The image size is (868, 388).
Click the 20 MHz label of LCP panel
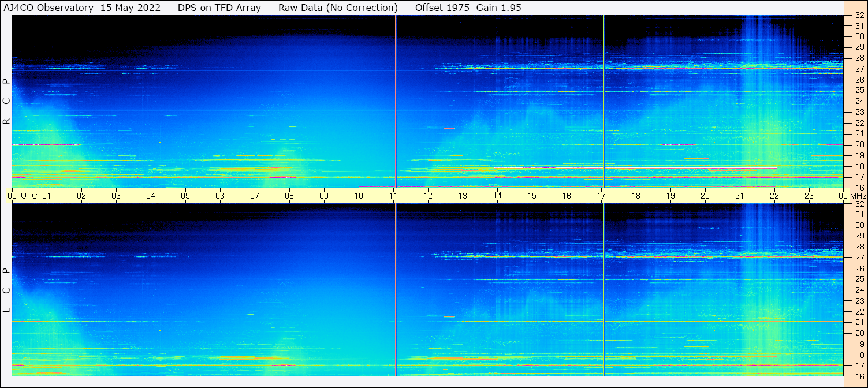tap(859, 333)
